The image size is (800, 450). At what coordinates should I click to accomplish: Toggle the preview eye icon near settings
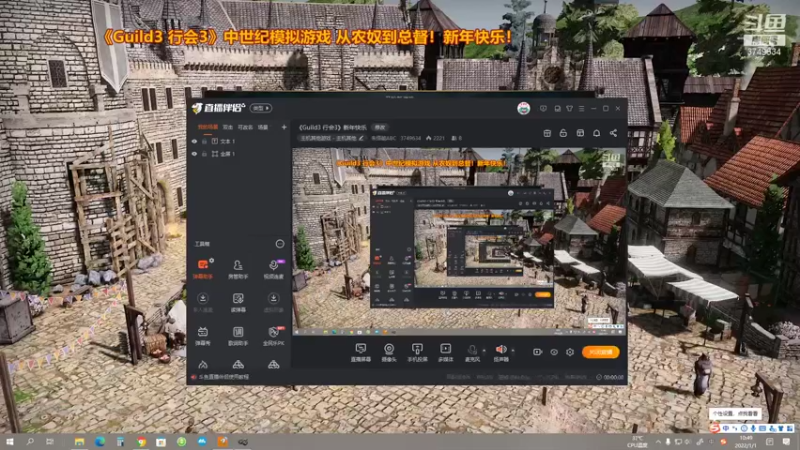(554, 352)
